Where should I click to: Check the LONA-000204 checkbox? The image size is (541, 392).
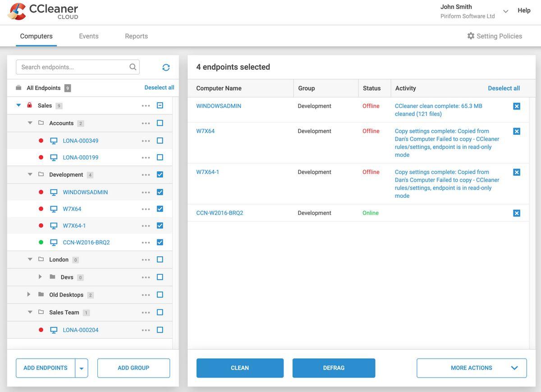pyautogui.click(x=160, y=330)
